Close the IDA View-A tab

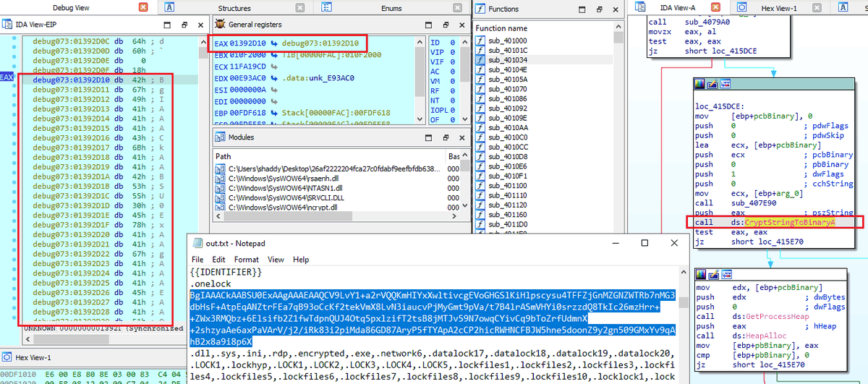tap(716, 7)
